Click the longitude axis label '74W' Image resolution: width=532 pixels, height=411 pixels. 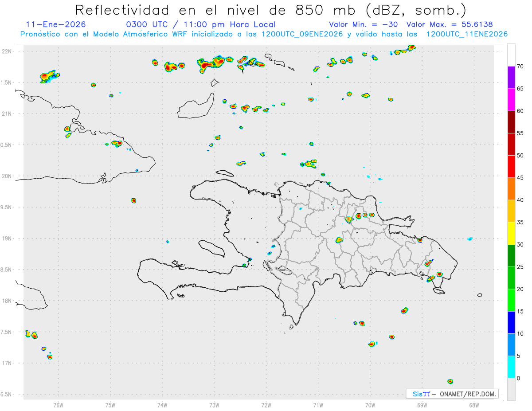coord(162,405)
